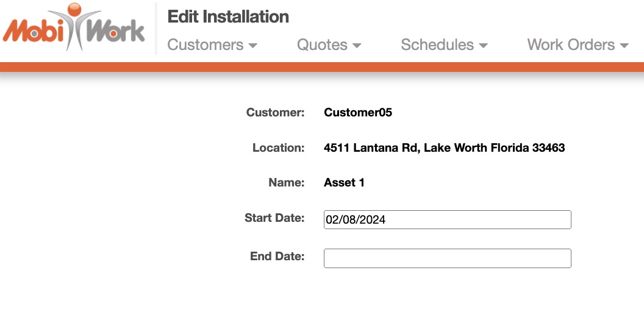Click the MobiWork logo

click(x=74, y=29)
